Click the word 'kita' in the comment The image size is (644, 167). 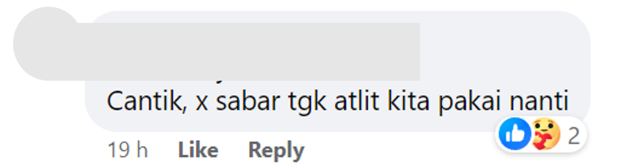408,101
